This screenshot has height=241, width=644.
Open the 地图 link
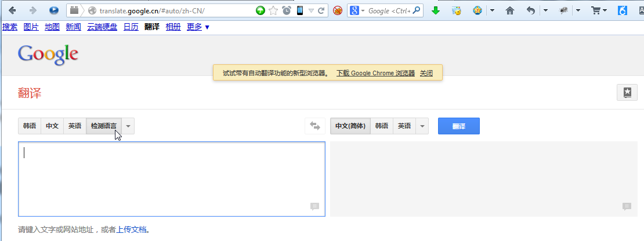52,27
